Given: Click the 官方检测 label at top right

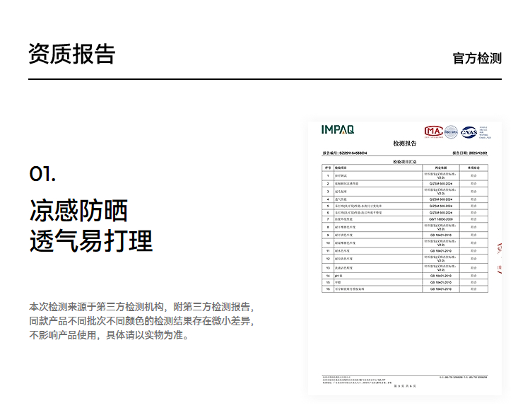Looking at the screenshot, I should (x=477, y=58).
